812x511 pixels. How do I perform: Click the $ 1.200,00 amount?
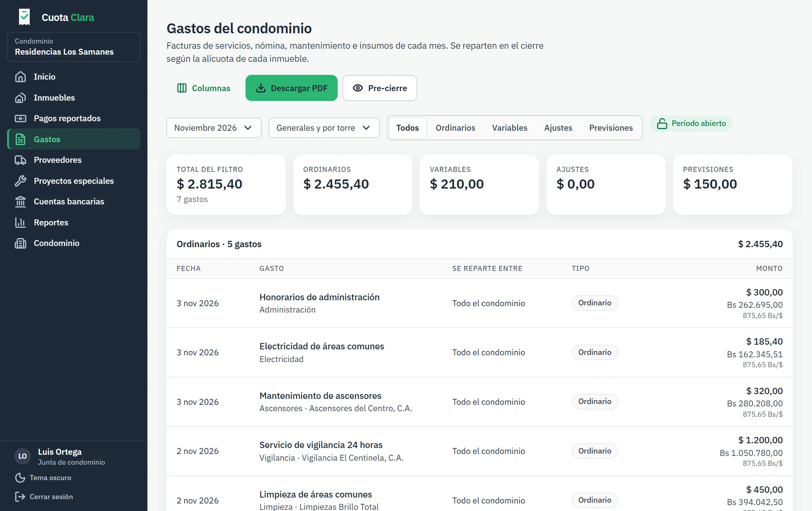coord(760,440)
